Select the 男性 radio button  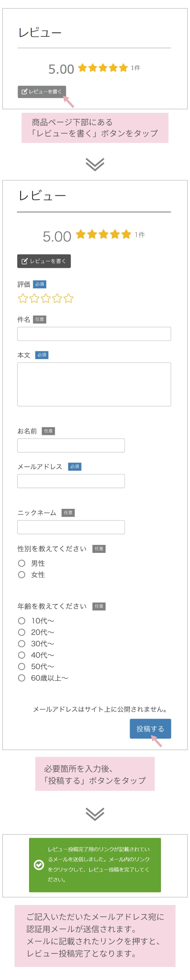coord(22,563)
